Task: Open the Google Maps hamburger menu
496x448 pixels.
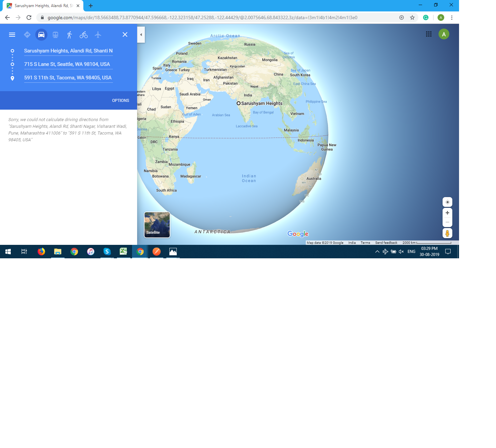Action: tap(12, 35)
